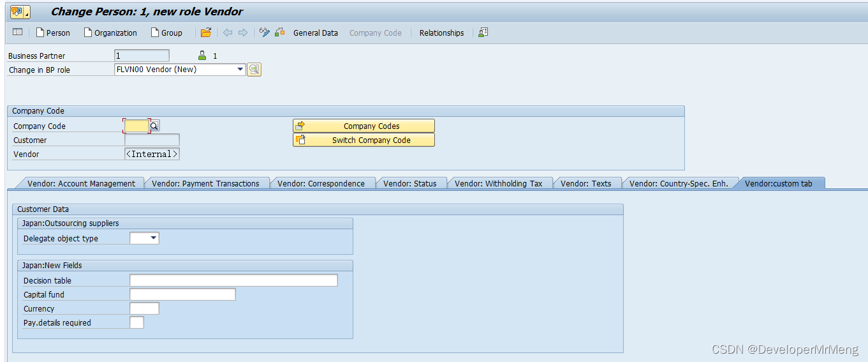Screen dimensions: 868x362
Task: Switch to Vendor: Country-Spec. Enh. tab
Action: click(x=679, y=183)
